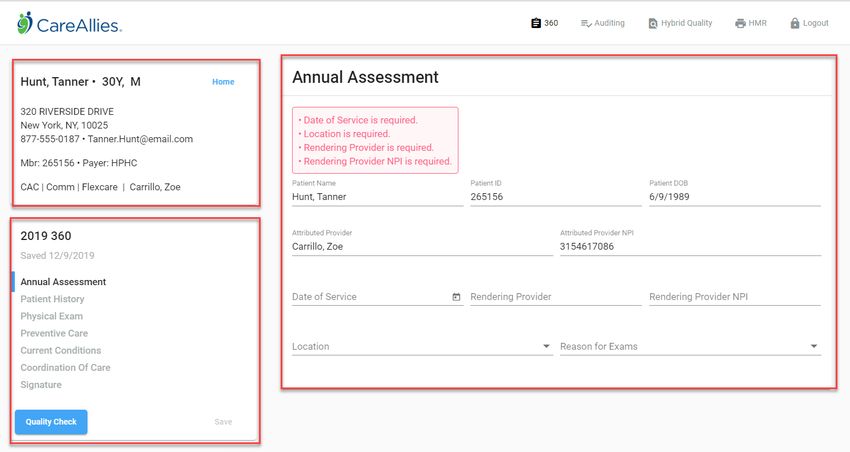
Task: Go to the Physical Exam section
Action: pos(51,316)
